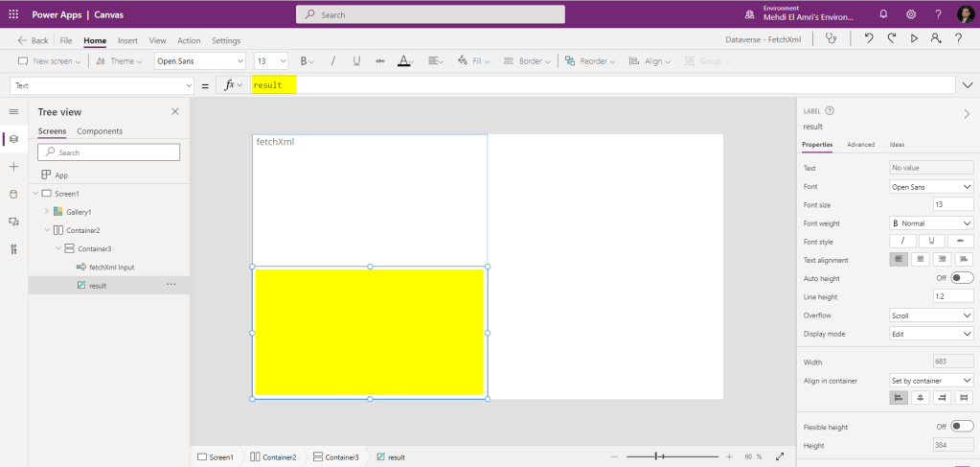Switch to the Components tab

[100, 131]
